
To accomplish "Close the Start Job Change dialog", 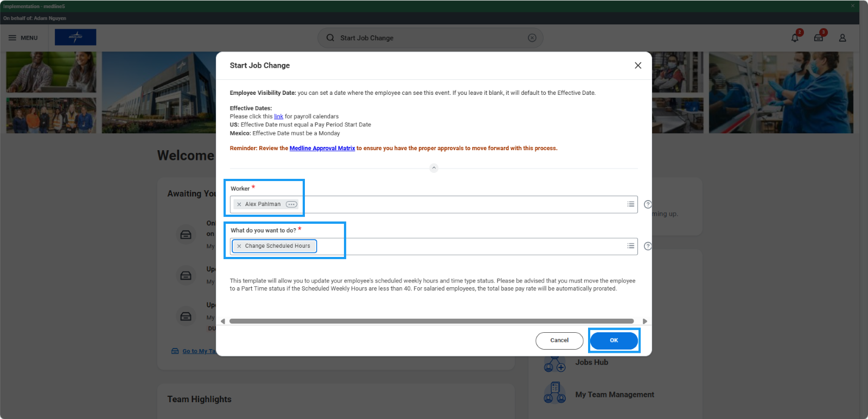I will (638, 66).
